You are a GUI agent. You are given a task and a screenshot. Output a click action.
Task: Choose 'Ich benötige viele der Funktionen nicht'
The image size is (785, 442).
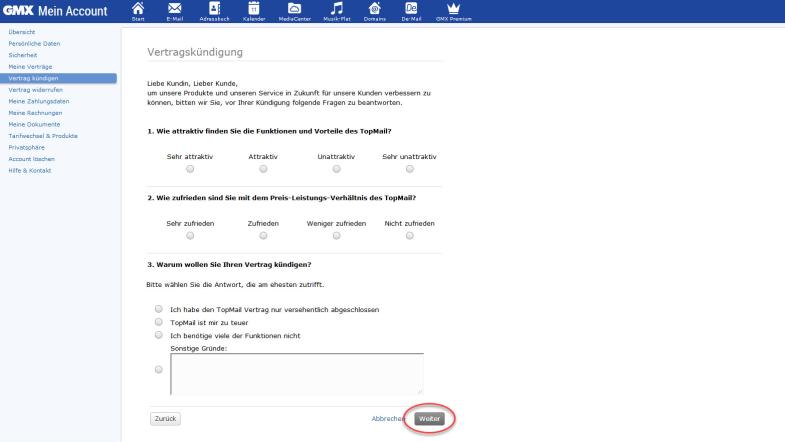coord(159,335)
